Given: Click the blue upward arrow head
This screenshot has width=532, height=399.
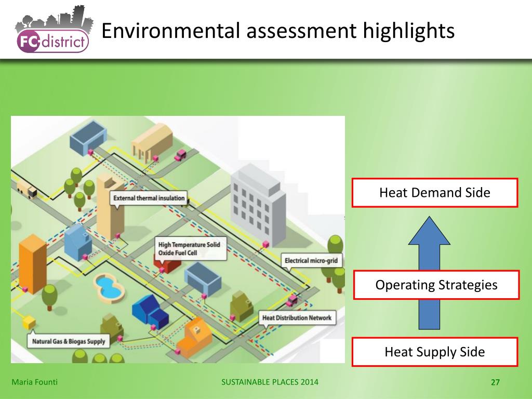Looking at the screenshot, I should pyautogui.click(x=429, y=231).
